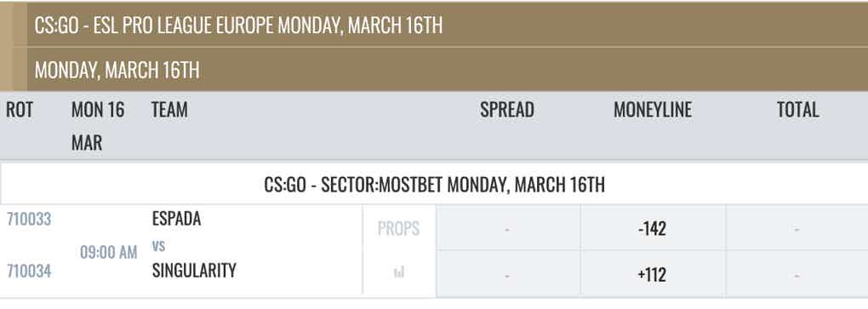Click the ESPADA team name
868x309 pixels.
(x=177, y=219)
